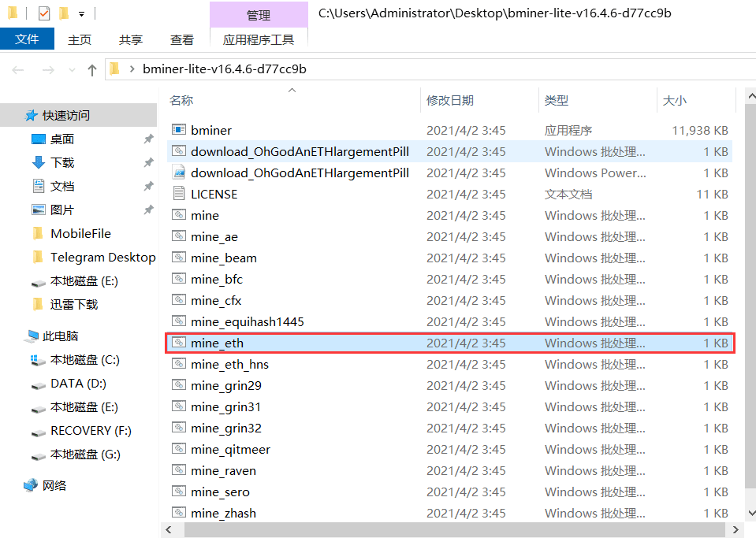Expand the address bar root chevron
Screen dimensions: 756x538
[x=132, y=69]
